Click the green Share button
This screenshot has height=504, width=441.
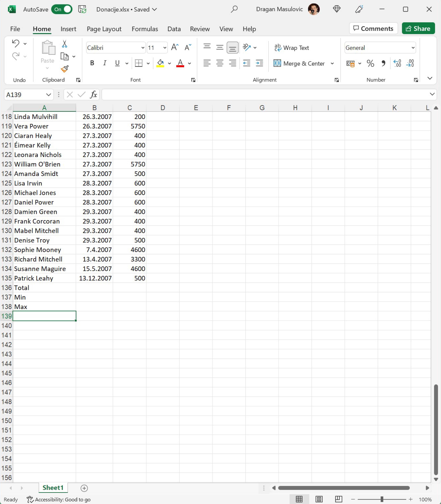[418, 28]
